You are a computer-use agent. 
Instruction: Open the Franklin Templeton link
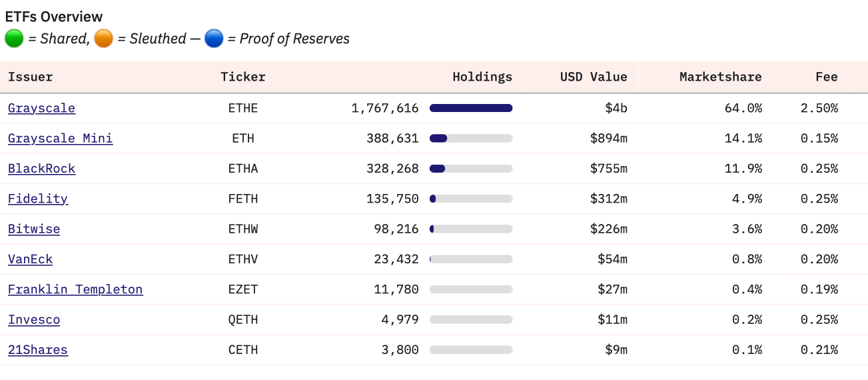click(75, 289)
